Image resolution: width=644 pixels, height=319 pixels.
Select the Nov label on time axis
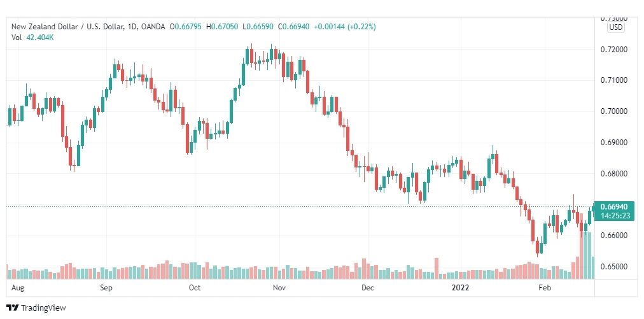tap(279, 288)
